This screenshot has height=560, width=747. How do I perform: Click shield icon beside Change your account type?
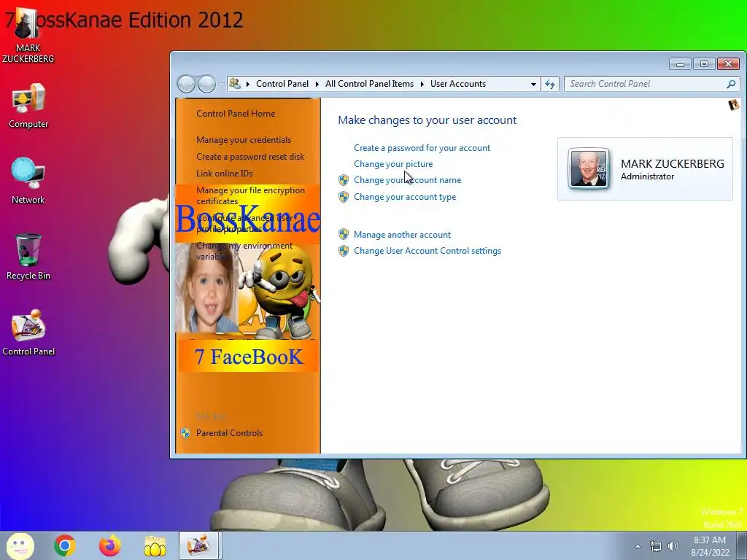[x=344, y=197]
